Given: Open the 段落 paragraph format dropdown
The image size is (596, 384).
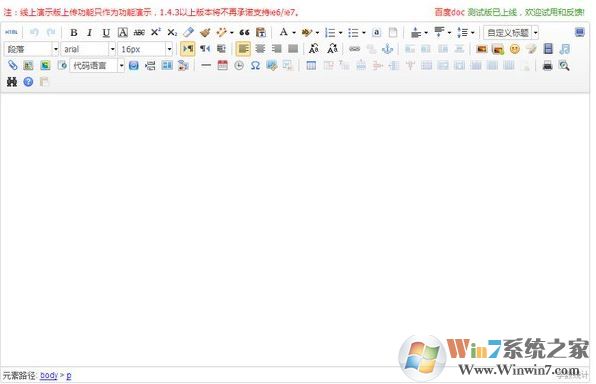Looking at the screenshot, I should pyautogui.click(x=31, y=49).
